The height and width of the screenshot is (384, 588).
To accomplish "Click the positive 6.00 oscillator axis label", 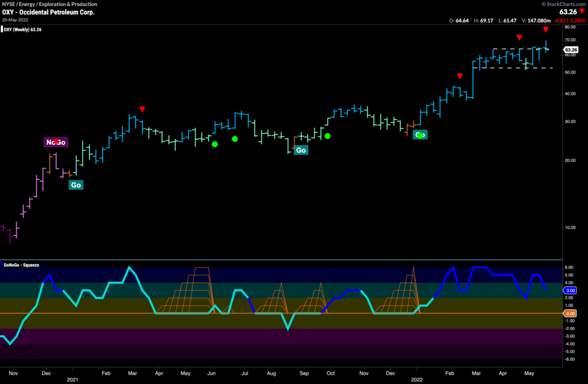I will pos(569,267).
